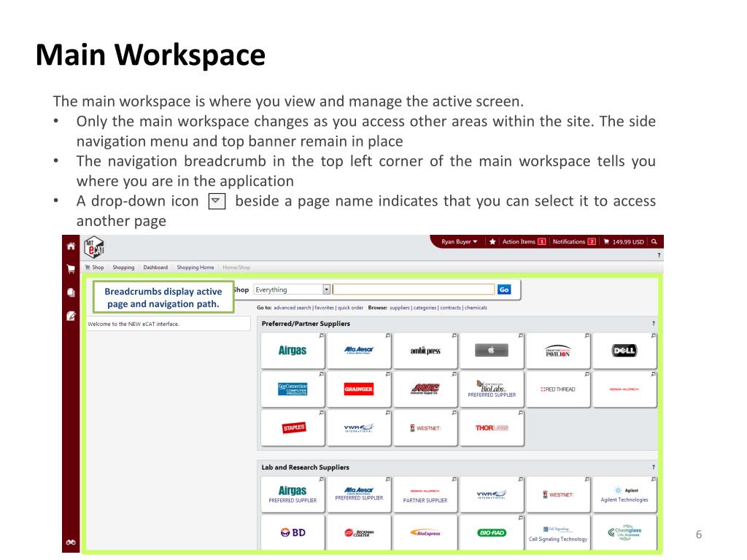This screenshot has height=560, width=747.
Task: Open the BD supplier tile
Action: [x=293, y=532]
